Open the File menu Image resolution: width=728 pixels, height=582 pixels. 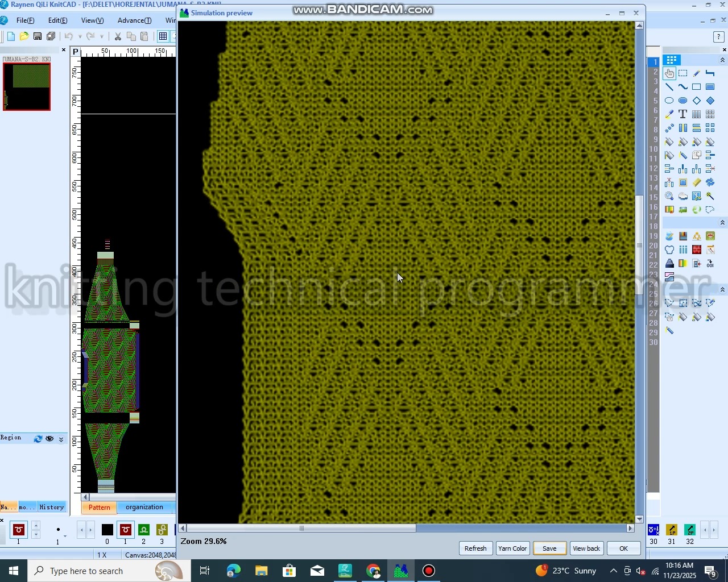[25, 20]
